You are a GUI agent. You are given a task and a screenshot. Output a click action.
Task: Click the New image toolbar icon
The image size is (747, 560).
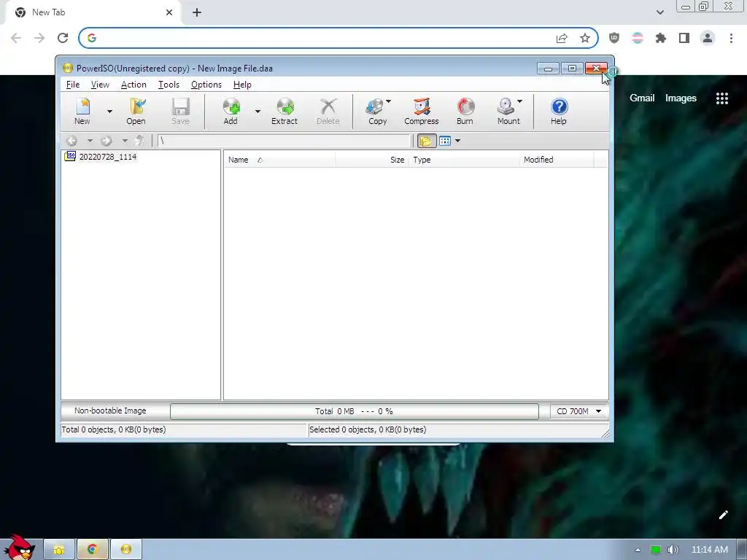(x=82, y=112)
